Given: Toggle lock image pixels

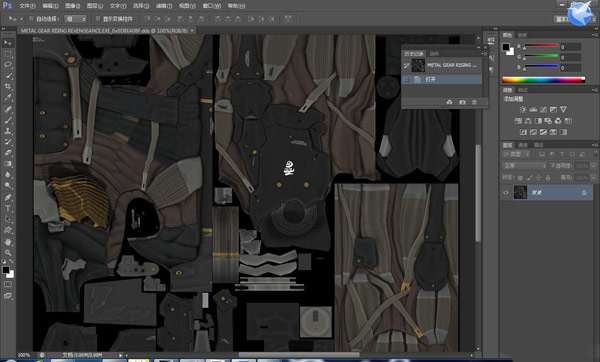Looking at the screenshot, I should click(530, 178).
